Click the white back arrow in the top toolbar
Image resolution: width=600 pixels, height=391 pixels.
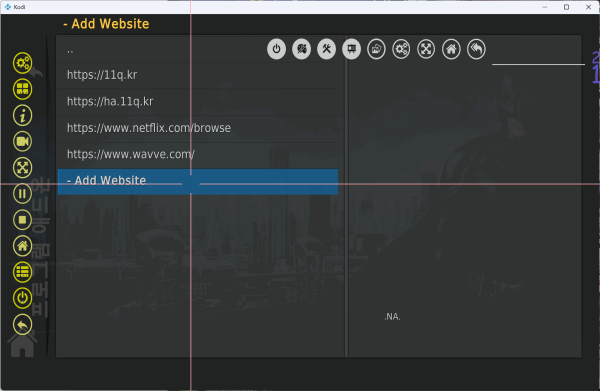tap(476, 49)
